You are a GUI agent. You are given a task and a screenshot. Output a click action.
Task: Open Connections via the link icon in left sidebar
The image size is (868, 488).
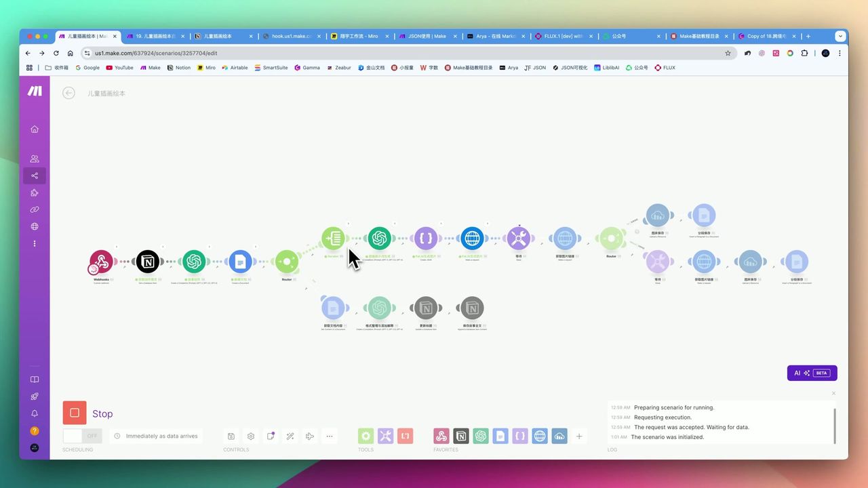click(35, 209)
